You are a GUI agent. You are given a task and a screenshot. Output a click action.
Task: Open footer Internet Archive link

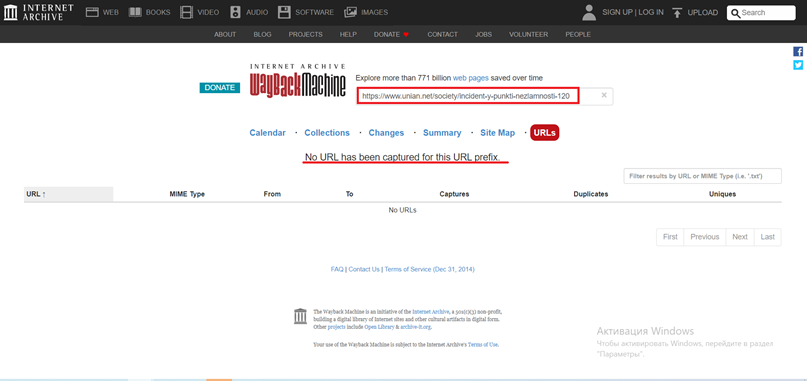(430, 311)
